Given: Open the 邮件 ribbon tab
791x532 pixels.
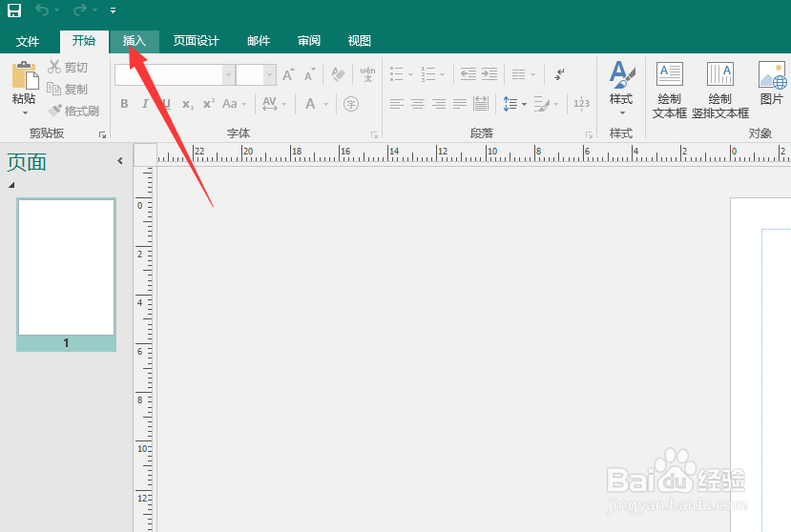Looking at the screenshot, I should (259, 41).
